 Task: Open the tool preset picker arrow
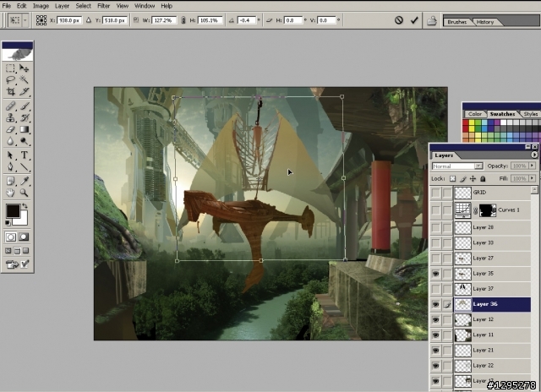pos(25,20)
